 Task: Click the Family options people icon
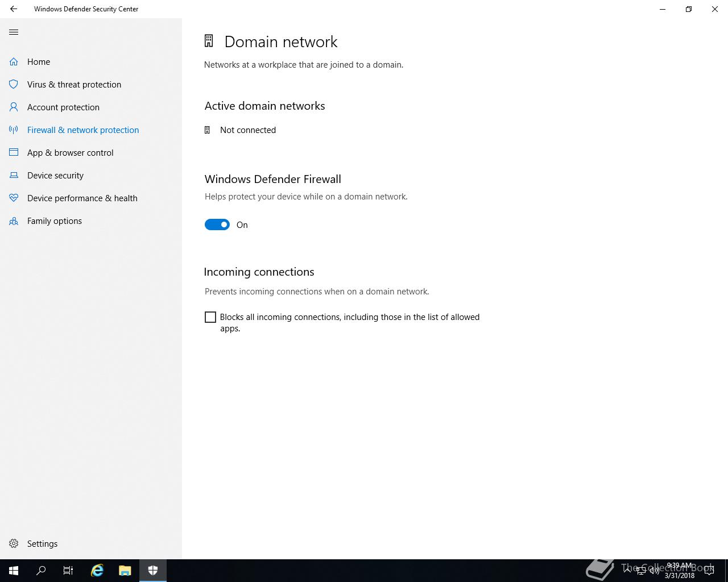pos(14,221)
